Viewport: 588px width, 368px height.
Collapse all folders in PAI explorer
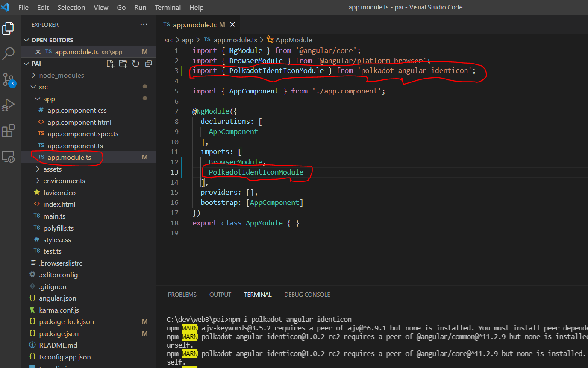[149, 64]
